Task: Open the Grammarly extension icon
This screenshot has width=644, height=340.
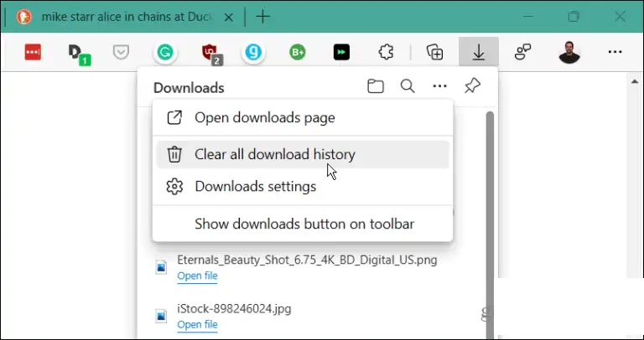Action: point(165,53)
